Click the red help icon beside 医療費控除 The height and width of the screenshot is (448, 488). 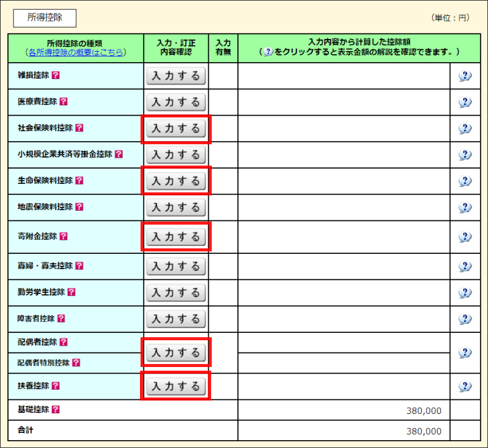tap(63, 102)
